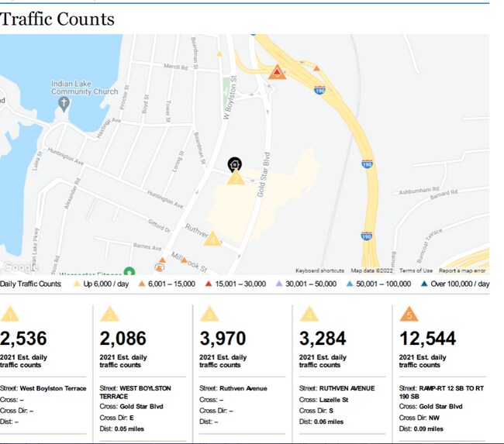Select the black home pin on the map
Image resolution: width=504 pixels, height=444 pixels.
(233, 164)
